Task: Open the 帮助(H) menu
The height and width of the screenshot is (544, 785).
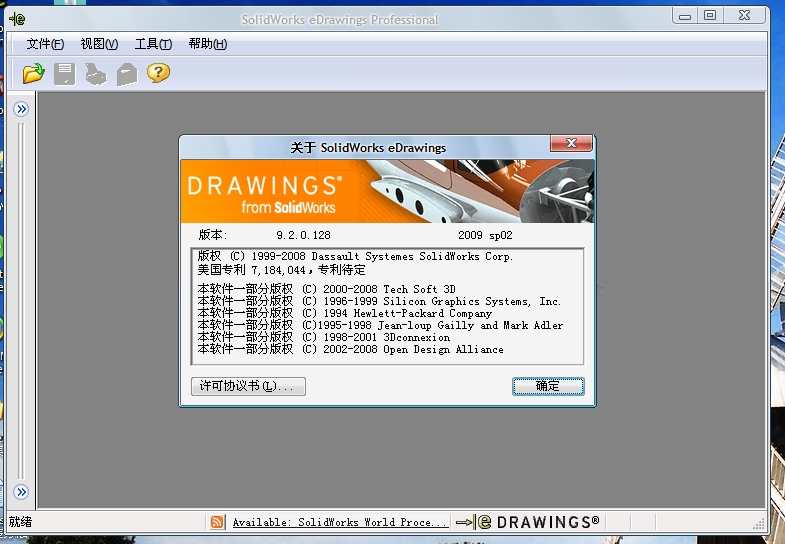Action: click(x=208, y=44)
